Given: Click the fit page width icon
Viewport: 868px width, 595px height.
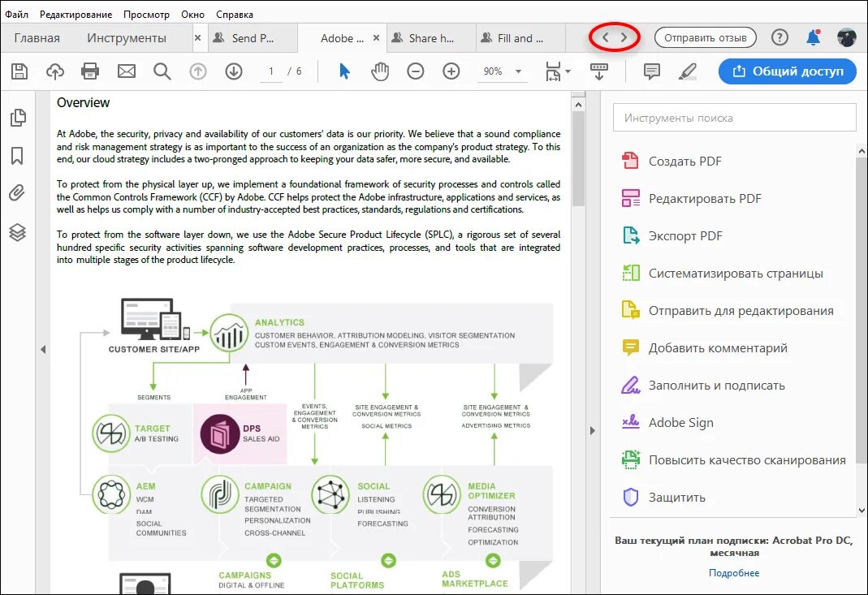Looking at the screenshot, I should coord(553,71).
